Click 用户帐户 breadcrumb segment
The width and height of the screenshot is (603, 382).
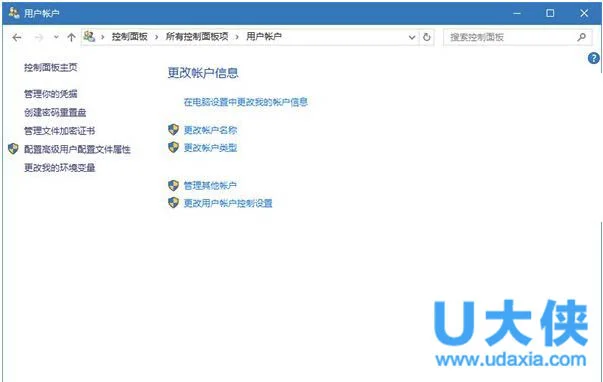[264, 37]
